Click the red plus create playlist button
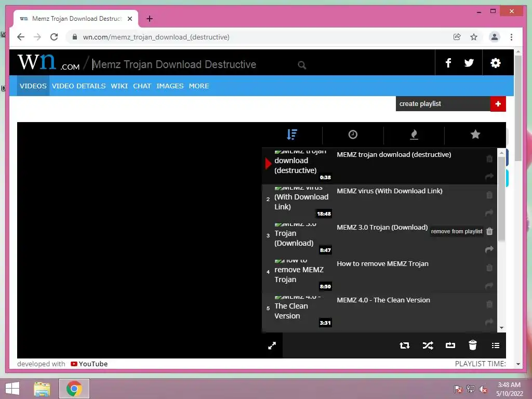The image size is (532, 399). (498, 104)
